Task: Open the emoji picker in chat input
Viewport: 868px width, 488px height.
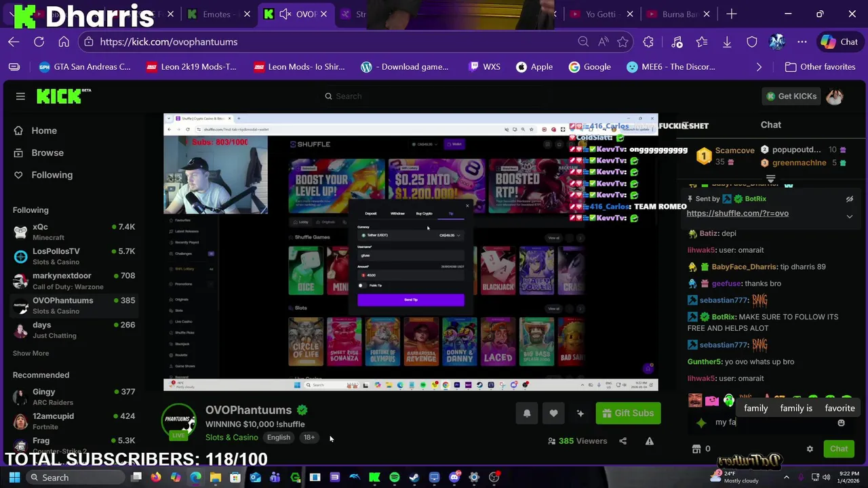Action: (x=841, y=423)
